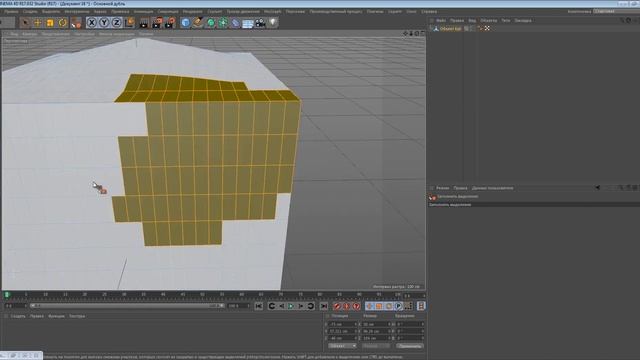This screenshot has height=360, width=640.
Task: Toggle the X axis lock
Action: 92,23
